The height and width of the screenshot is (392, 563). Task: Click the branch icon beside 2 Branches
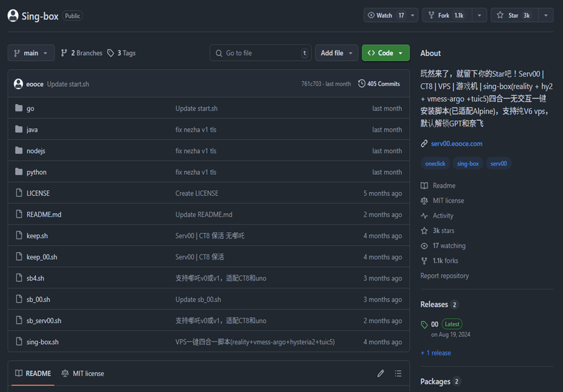coord(64,53)
